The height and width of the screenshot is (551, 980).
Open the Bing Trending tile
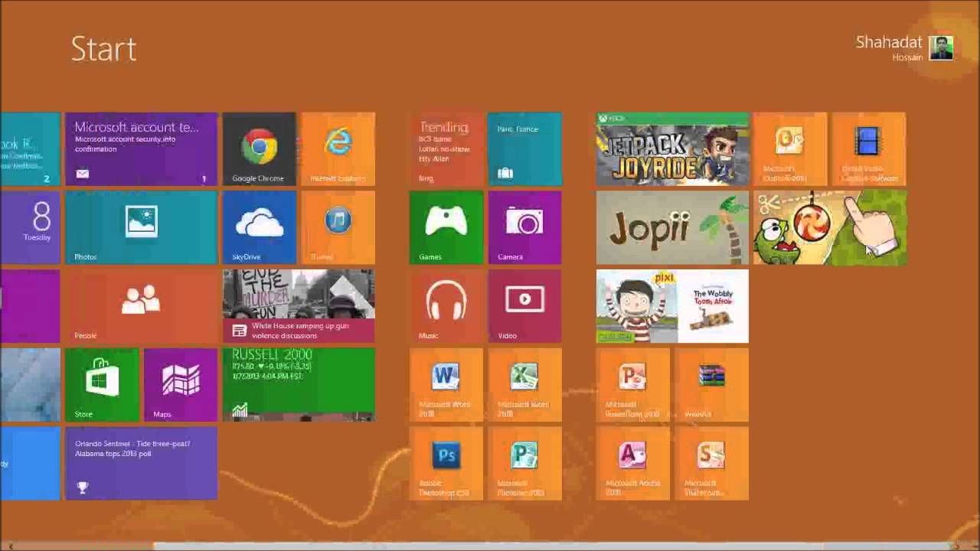point(446,149)
